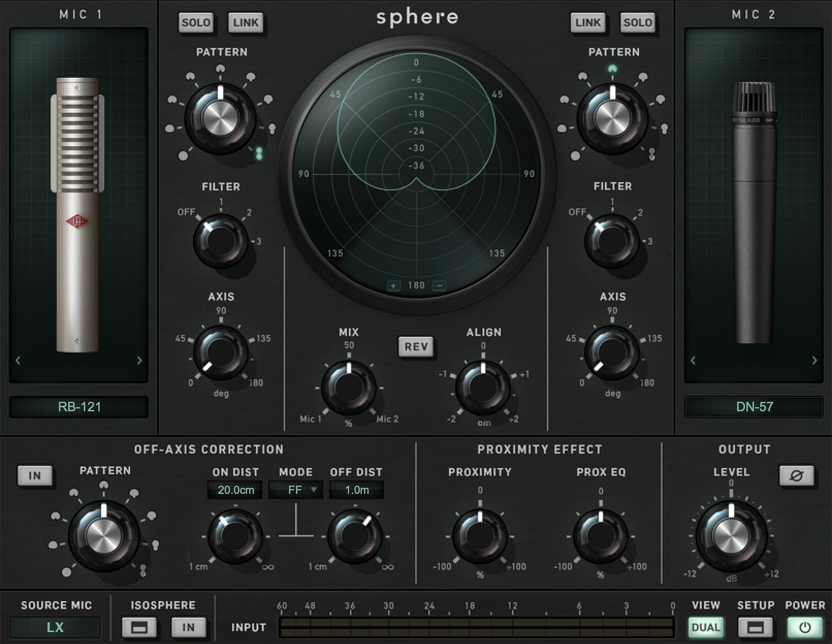Click the Isosphere preset window icon

tap(139, 627)
